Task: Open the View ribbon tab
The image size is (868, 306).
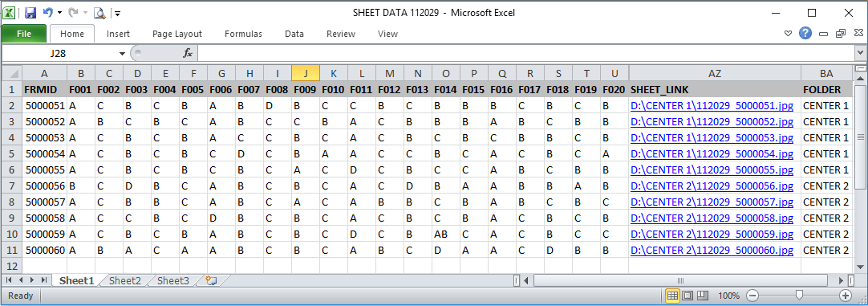Action: (387, 34)
